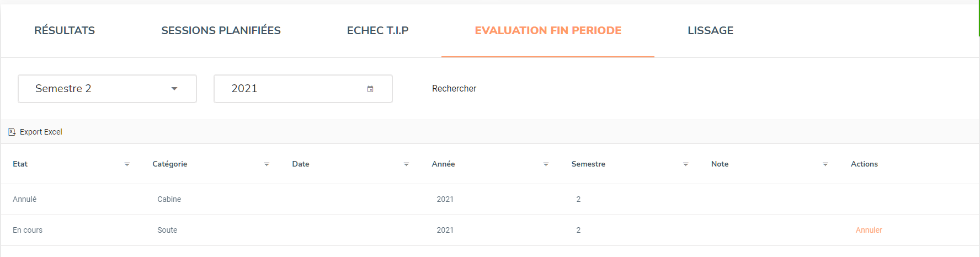Open the Semestre 2 combo box

[107, 89]
